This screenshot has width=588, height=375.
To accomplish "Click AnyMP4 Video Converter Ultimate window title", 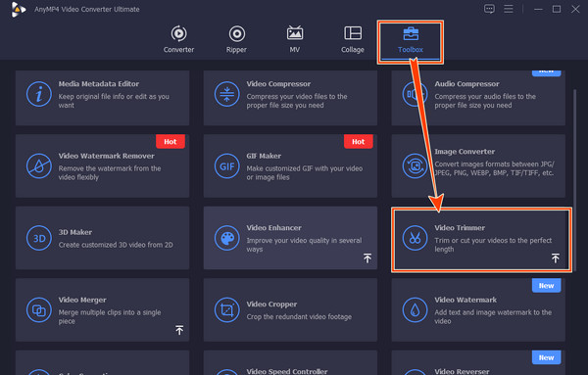I will click(x=87, y=10).
